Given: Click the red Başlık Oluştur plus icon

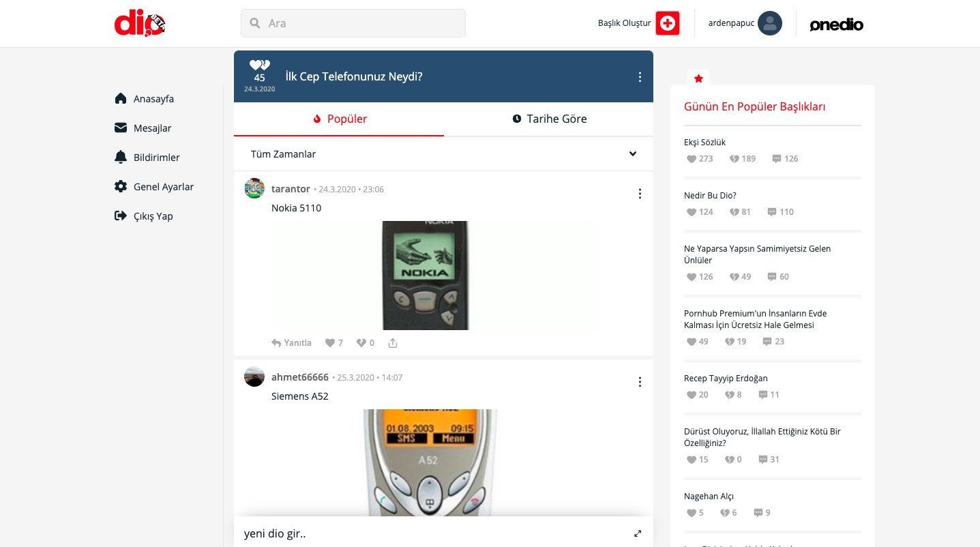Looking at the screenshot, I should 667,23.
